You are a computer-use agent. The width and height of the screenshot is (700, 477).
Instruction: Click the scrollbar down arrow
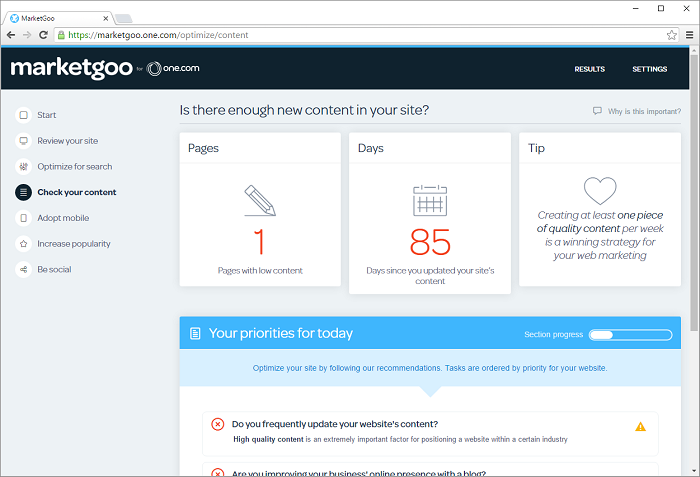click(x=693, y=471)
